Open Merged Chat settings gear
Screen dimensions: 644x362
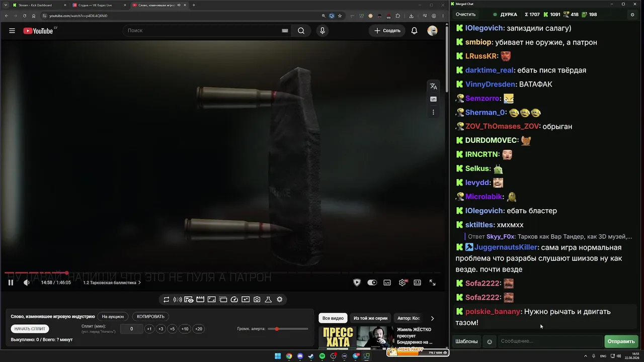(632, 15)
